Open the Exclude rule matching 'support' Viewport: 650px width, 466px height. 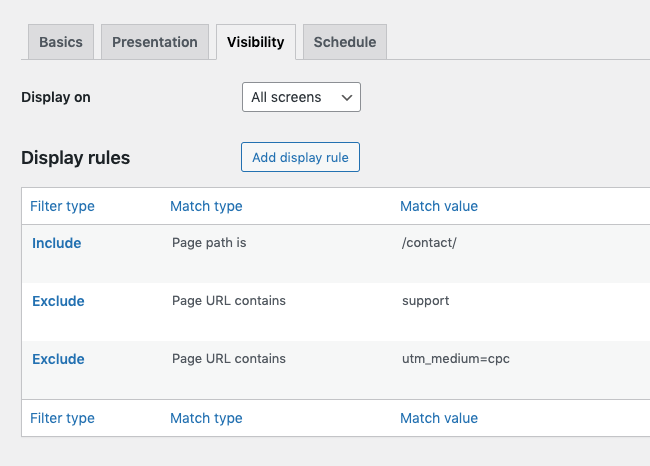58,301
